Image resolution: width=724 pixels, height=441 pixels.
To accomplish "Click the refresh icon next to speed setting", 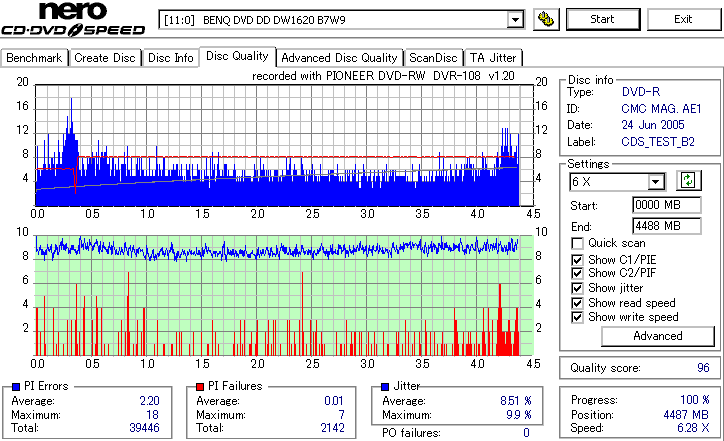I will (688, 181).
